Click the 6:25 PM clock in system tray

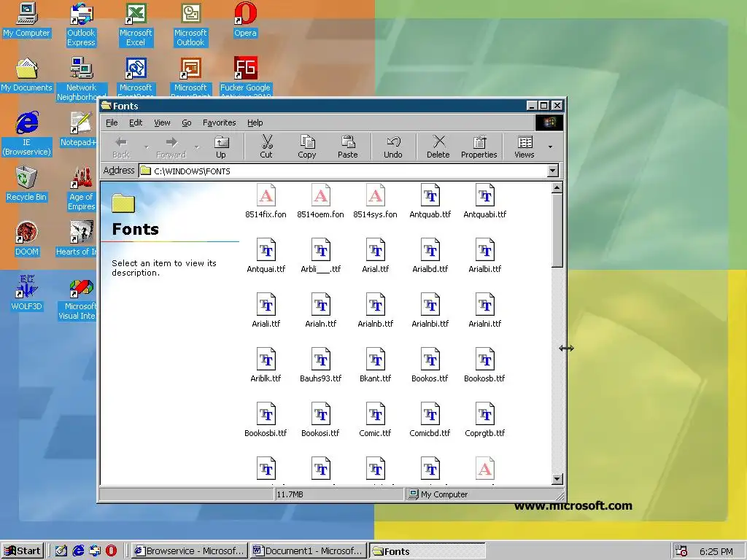(716, 551)
